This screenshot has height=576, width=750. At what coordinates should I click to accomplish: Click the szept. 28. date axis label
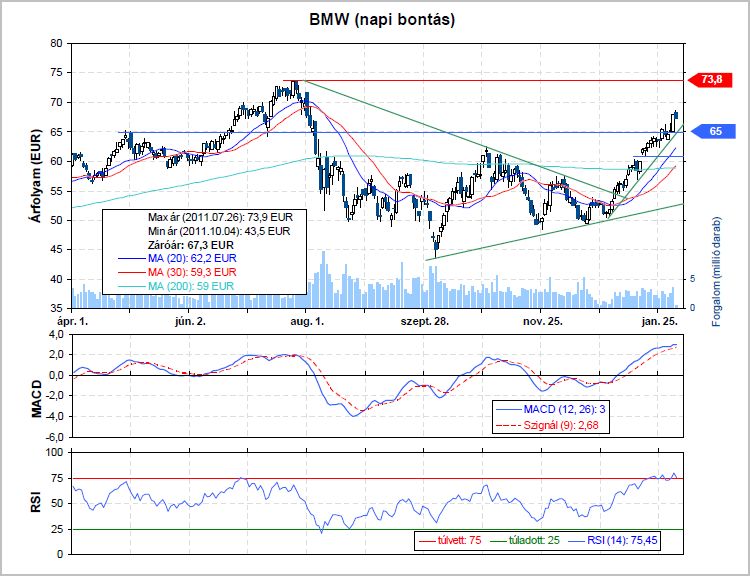[426, 322]
